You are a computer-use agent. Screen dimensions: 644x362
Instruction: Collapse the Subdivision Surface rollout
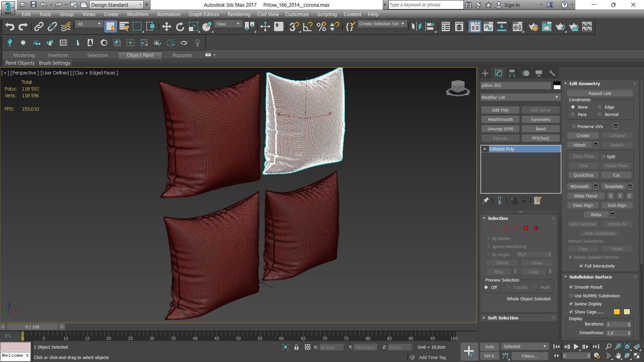(x=590, y=277)
